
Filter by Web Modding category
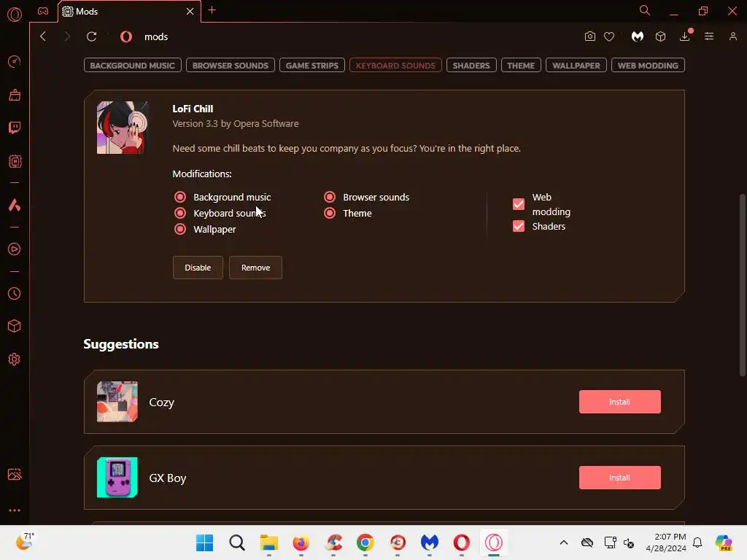point(648,65)
